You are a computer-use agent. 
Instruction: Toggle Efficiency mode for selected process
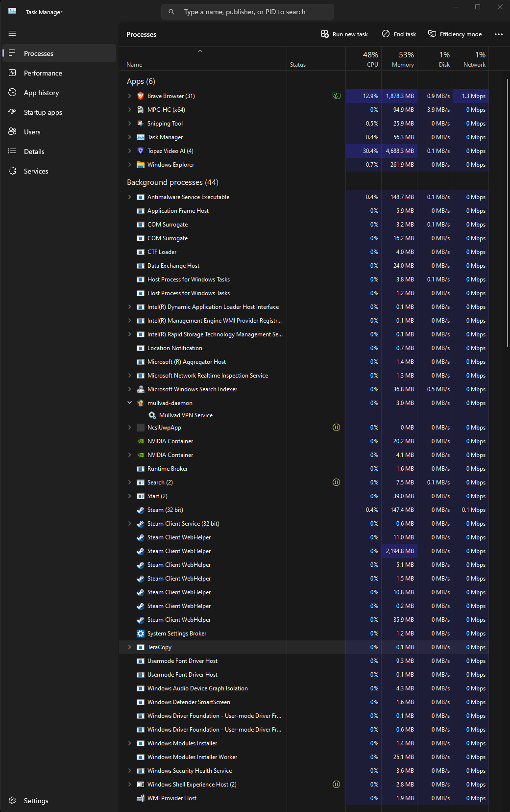pos(455,34)
